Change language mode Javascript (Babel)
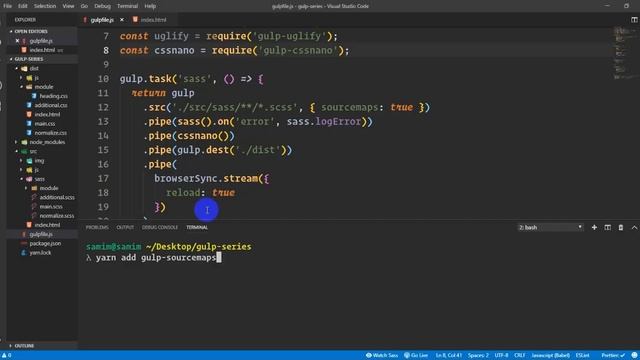 pyautogui.click(x=550, y=356)
